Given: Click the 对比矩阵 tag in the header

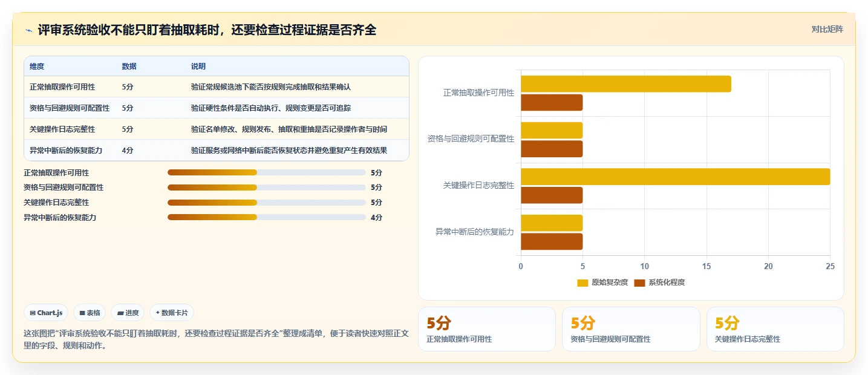Looking at the screenshot, I should tap(827, 29).
